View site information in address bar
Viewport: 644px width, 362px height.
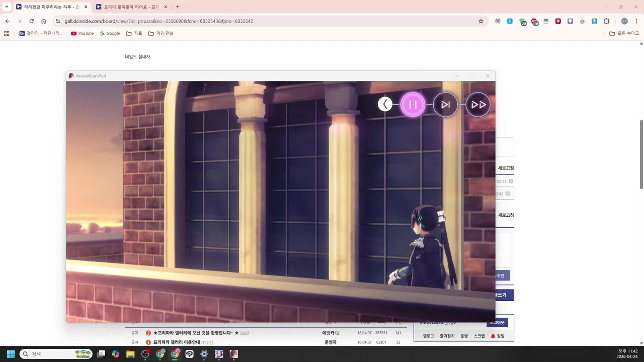(x=58, y=21)
